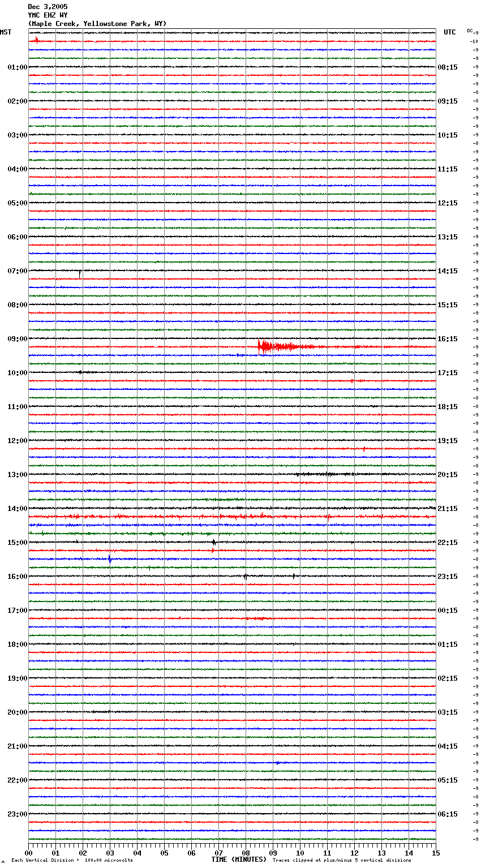Click the "19:15" UTC time label
481x868 pixels.
click(x=448, y=441)
